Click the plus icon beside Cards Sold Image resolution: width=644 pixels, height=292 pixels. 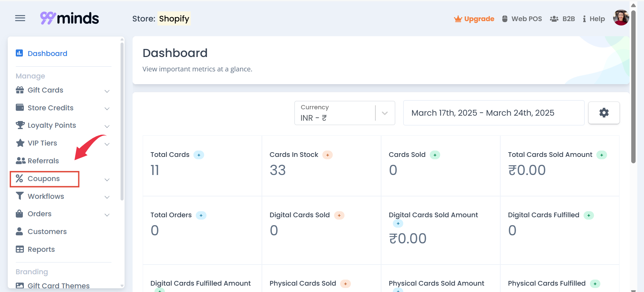(435, 155)
